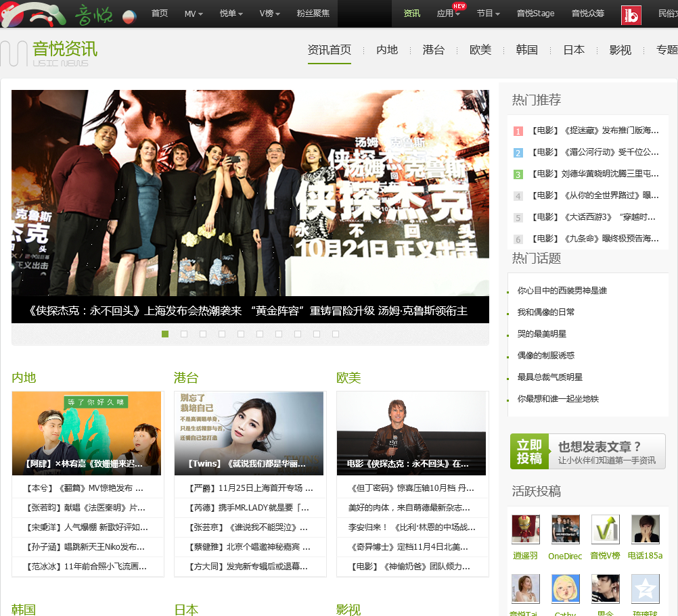The height and width of the screenshot is (616, 678).
Task: Switch to the 影视 news tab
Action: 620,50
